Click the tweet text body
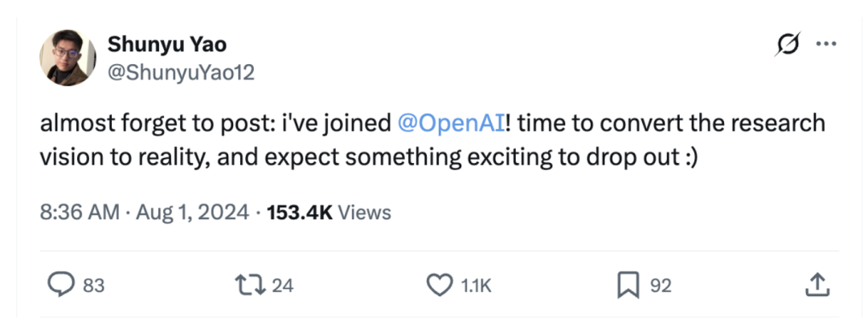Image resolution: width=868 pixels, height=321 pixels. [241, 154]
